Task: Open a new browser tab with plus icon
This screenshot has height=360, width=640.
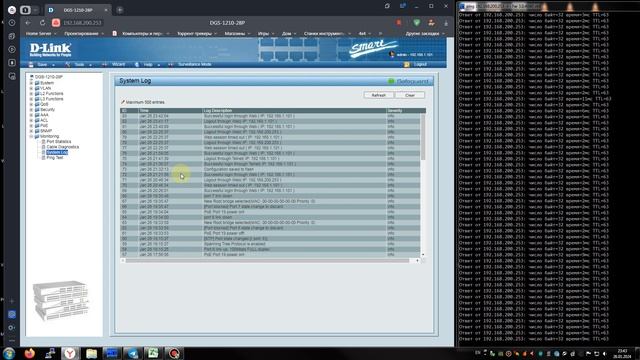Action: click(120, 10)
